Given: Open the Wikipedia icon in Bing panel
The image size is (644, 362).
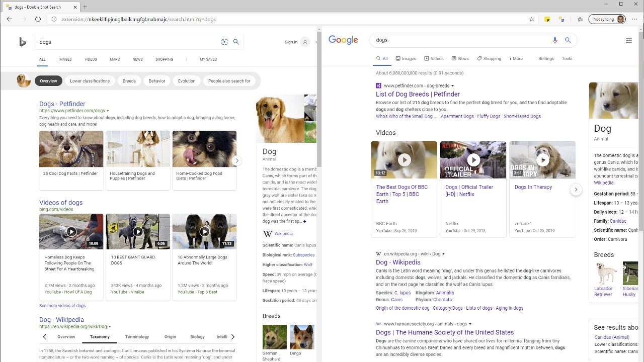Looking at the screenshot, I should click(x=268, y=234).
